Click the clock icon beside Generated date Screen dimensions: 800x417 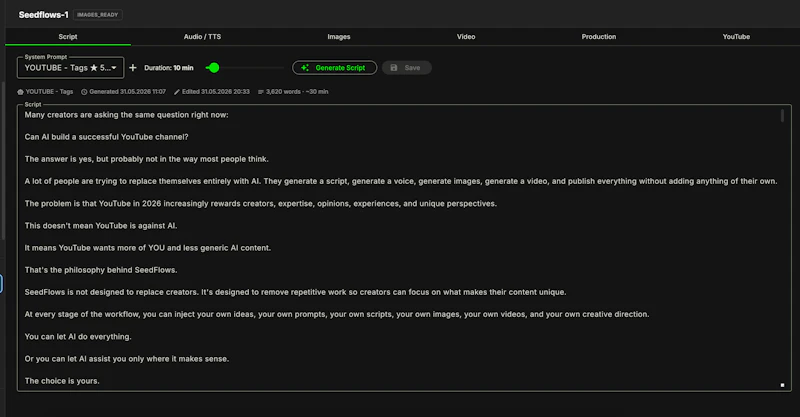84,92
